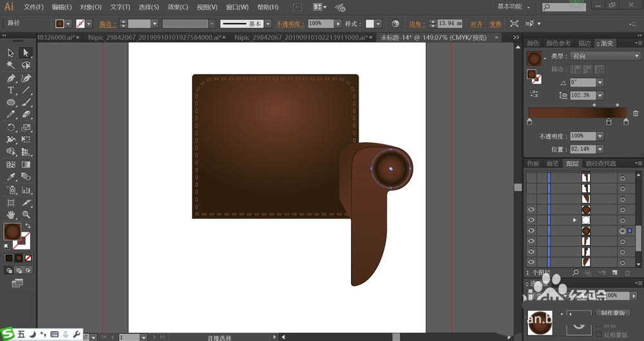Image resolution: width=644 pixels, height=341 pixels.
Task: Click the 描边 link in control bar
Action: pos(107,24)
